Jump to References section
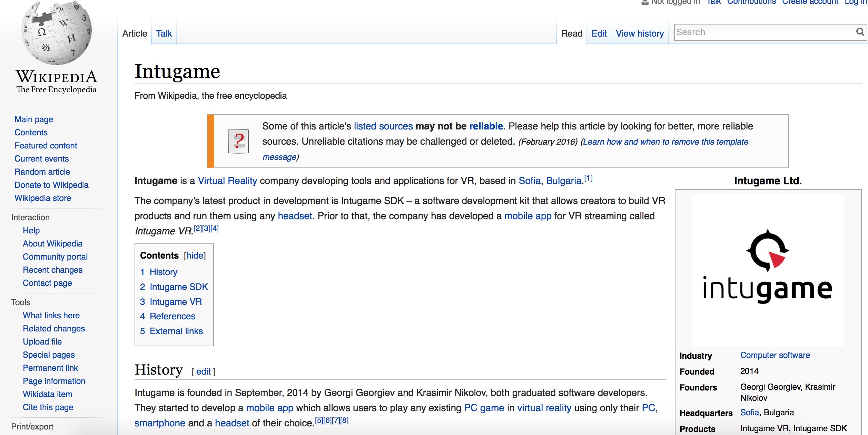Viewport: 868px width, 435px height. click(x=172, y=316)
